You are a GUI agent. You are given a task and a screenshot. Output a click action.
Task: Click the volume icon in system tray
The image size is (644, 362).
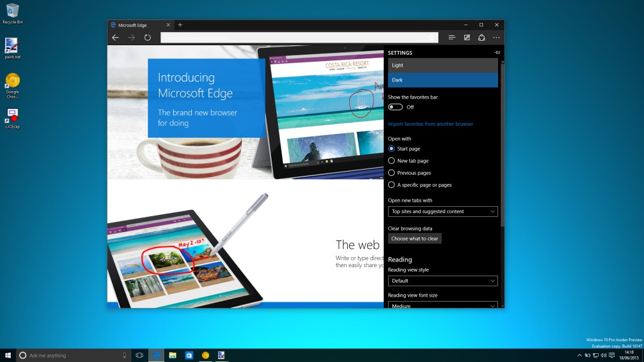pos(603,356)
